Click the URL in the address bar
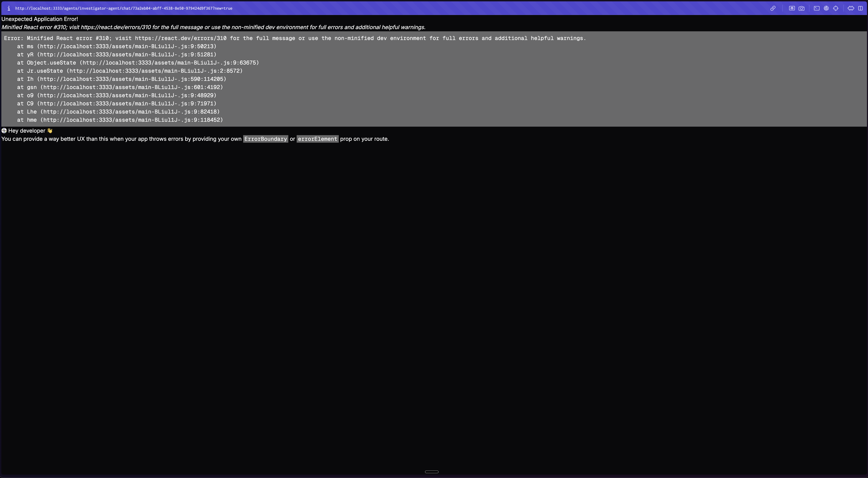The height and width of the screenshot is (478, 868). pyautogui.click(x=123, y=8)
